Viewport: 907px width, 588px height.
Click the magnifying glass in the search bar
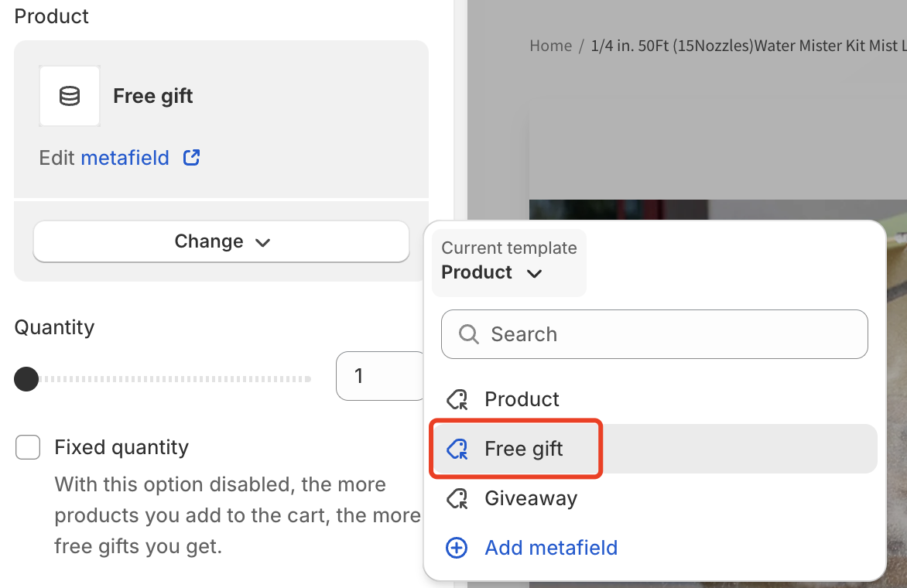pos(467,333)
